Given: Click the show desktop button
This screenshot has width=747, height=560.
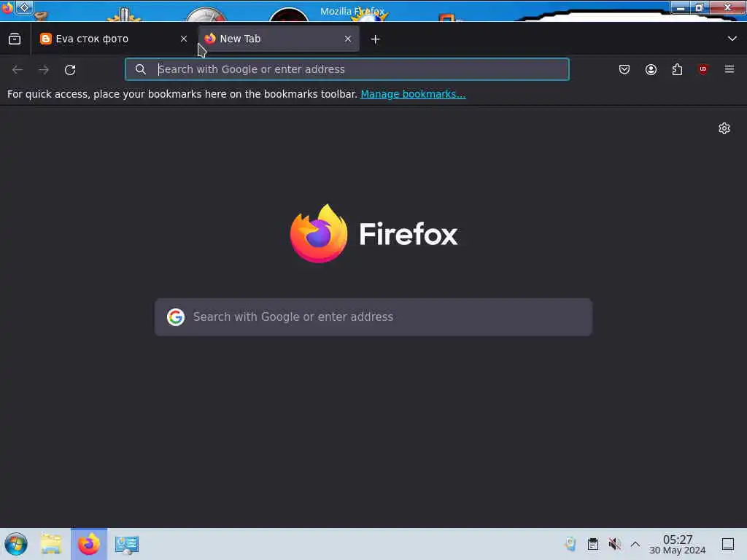Looking at the screenshot, I should point(728,544).
